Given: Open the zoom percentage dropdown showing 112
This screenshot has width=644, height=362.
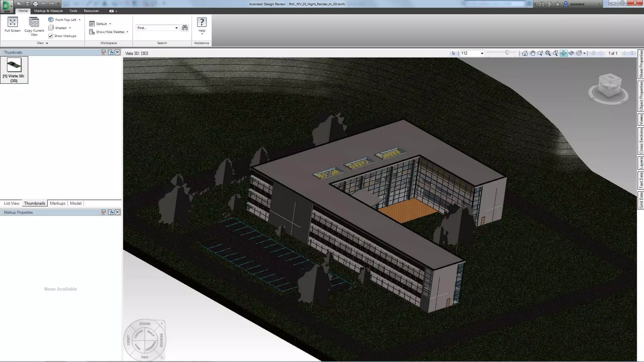Looking at the screenshot, I should tap(482, 53).
